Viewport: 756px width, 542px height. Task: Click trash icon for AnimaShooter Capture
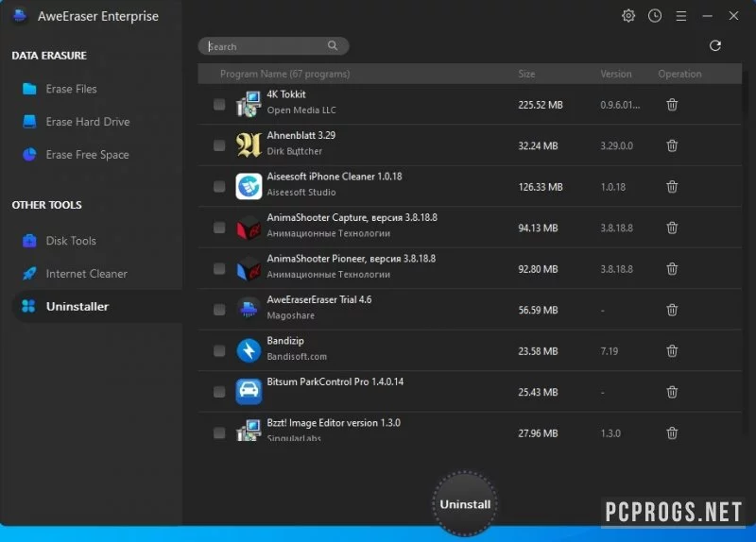pyautogui.click(x=672, y=228)
